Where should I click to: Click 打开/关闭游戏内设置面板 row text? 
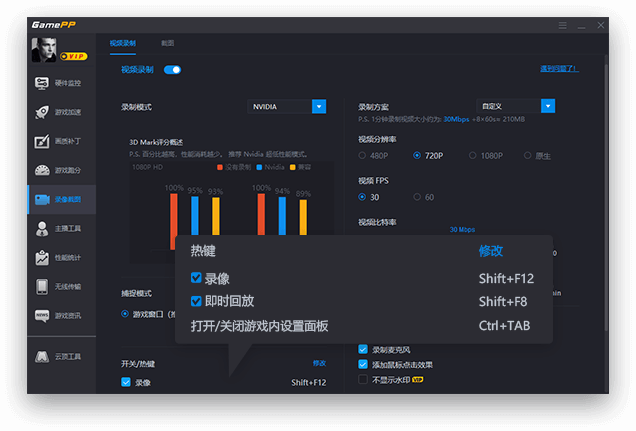pos(260,326)
